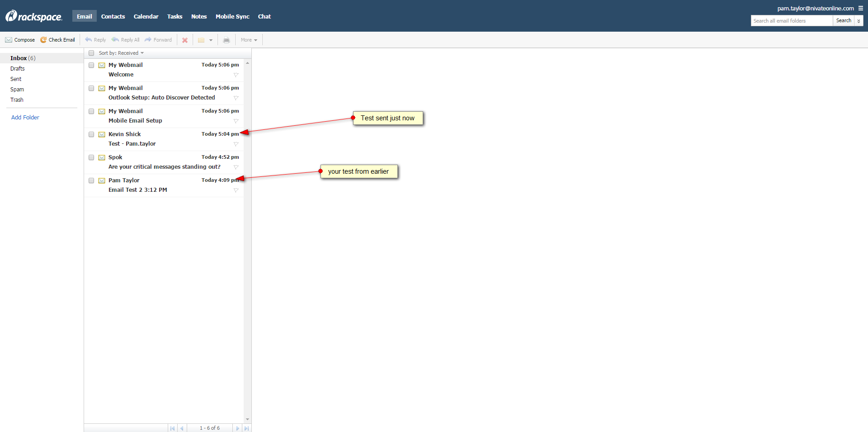The image size is (868, 432).
Task: Toggle the select-all messages checkbox
Action: (91, 53)
